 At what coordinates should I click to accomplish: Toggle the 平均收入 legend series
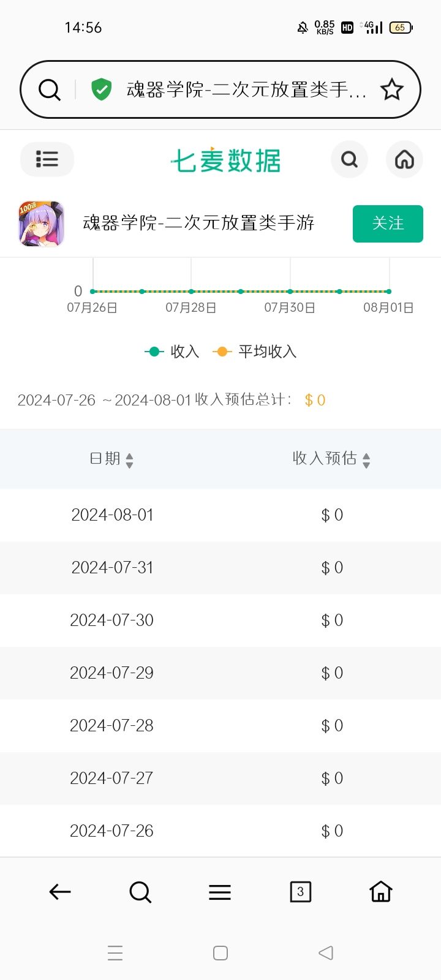[x=254, y=352]
